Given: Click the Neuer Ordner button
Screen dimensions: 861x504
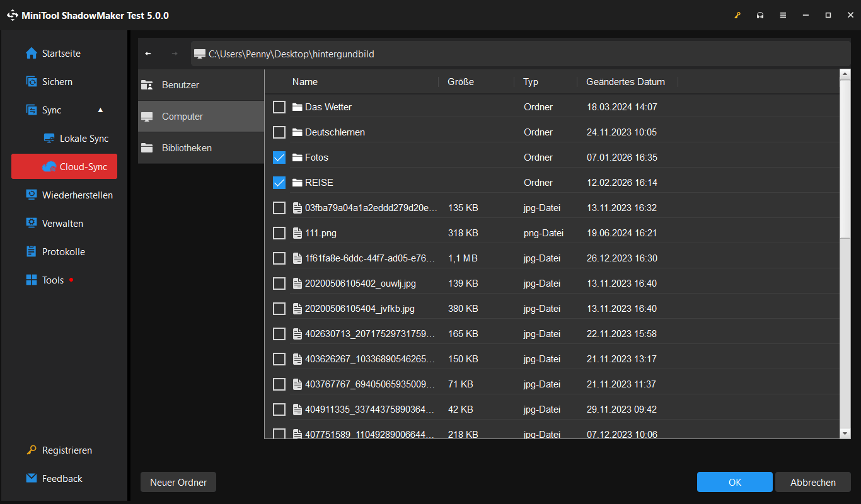Looking at the screenshot, I should 178,482.
